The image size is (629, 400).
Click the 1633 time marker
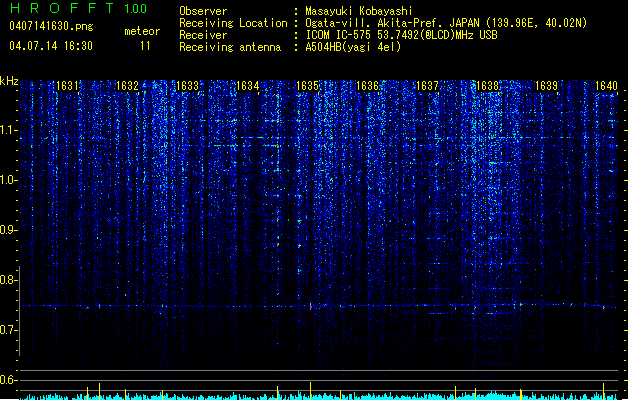(187, 86)
